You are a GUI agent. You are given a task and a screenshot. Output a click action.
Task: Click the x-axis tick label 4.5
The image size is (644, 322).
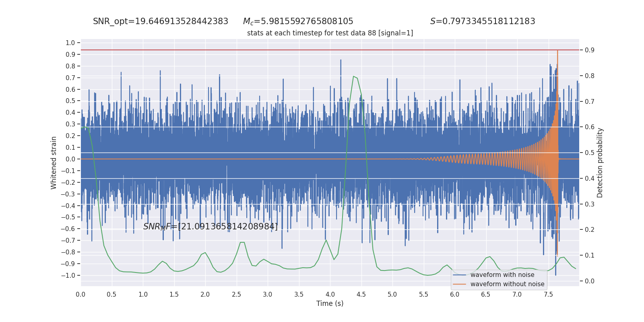pyautogui.click(x=361, y=295)
